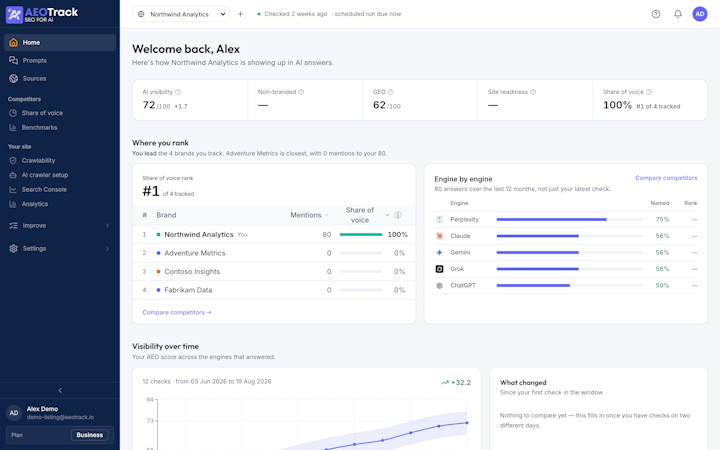The width and height of the screenshot is (720, 450).
Task: Collapse the sidebar with the left chevron
Action: 60,390
